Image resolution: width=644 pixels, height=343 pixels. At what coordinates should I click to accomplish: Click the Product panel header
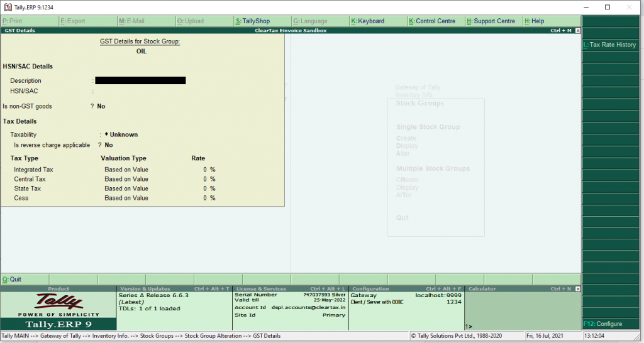pyautogui.click(x=58, y=289)
